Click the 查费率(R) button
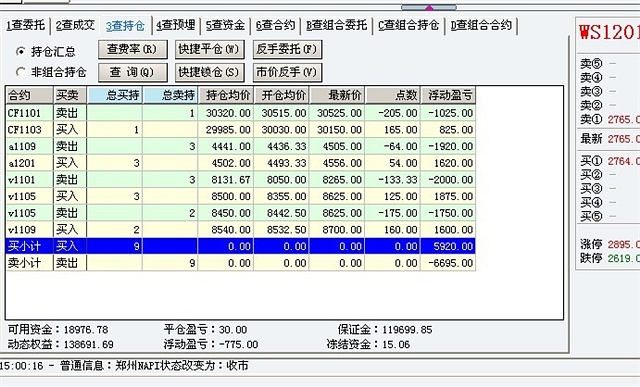Screen dimensions: 640x387 tap(133, 49)
